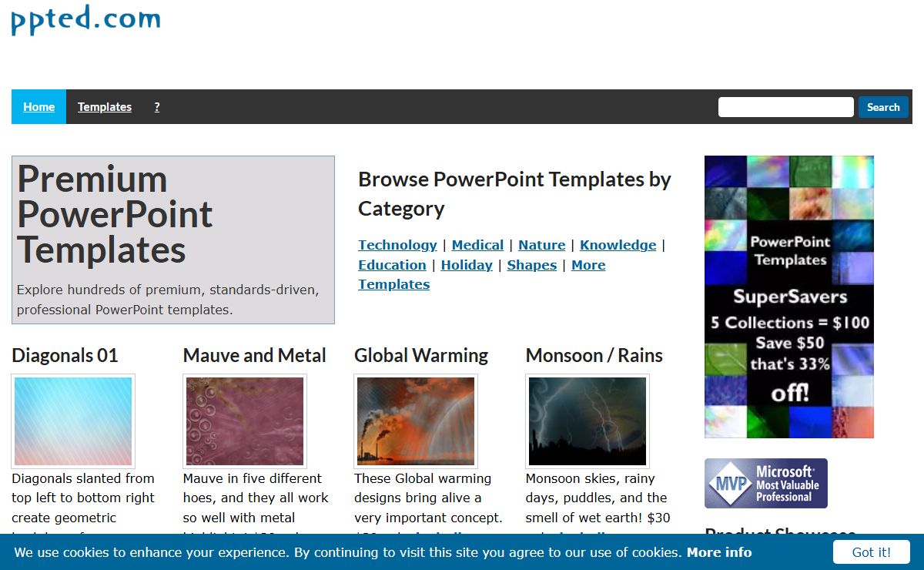Screen dimensions: 924x570
Task: Open the Mauve and Metal thumbnail
Action: click(x=245, y=421)
